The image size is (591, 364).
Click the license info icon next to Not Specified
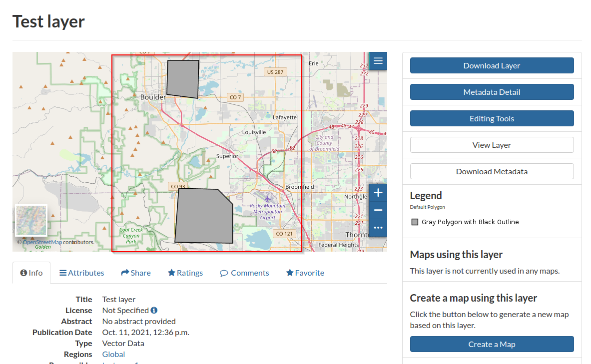[x=154, y=310]
